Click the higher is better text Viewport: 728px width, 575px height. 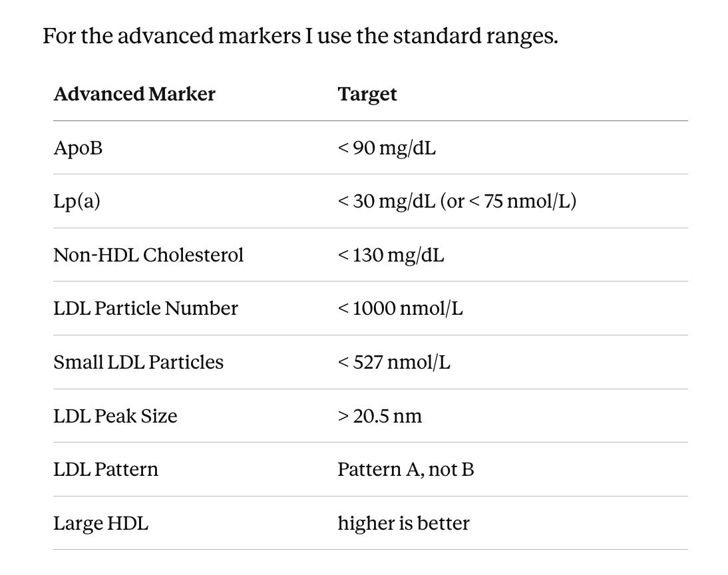click(403, 524)
